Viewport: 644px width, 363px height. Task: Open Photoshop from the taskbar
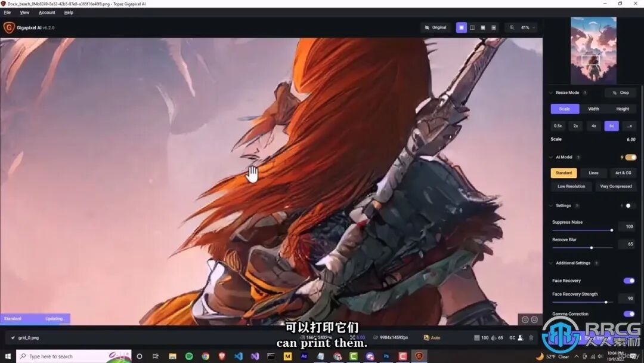click(x=386, y=356)
